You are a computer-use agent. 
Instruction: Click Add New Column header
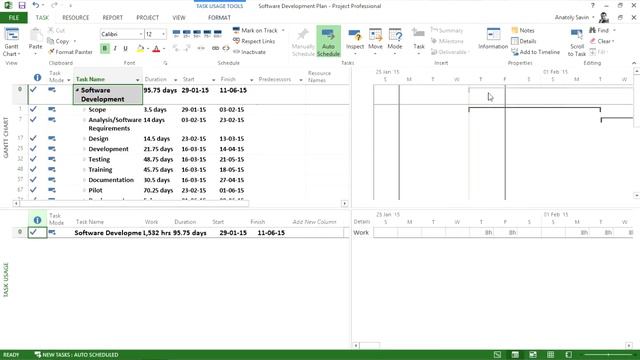[314, 222]
